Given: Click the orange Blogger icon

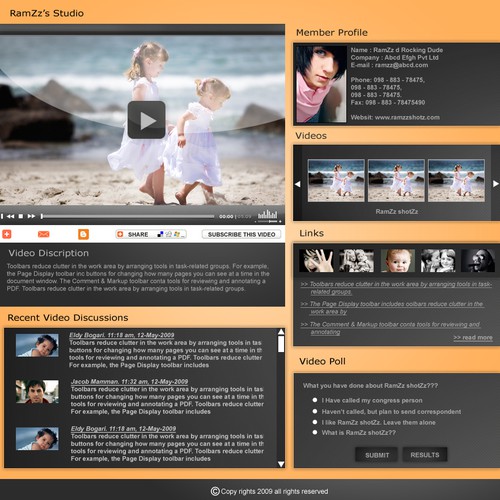Looking at the screenshot, I should click(83, 234).
